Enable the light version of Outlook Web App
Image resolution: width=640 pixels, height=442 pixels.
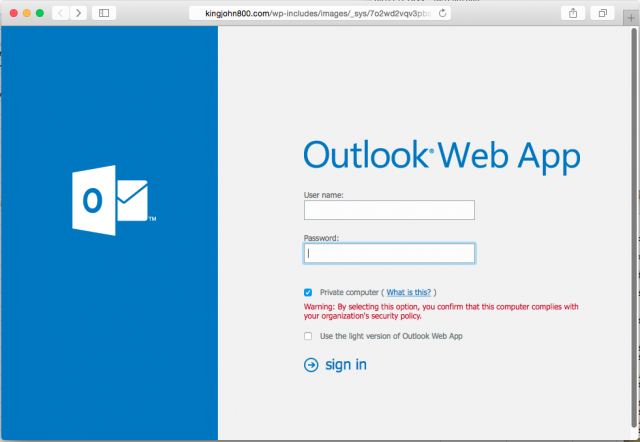tap(308, 336)
